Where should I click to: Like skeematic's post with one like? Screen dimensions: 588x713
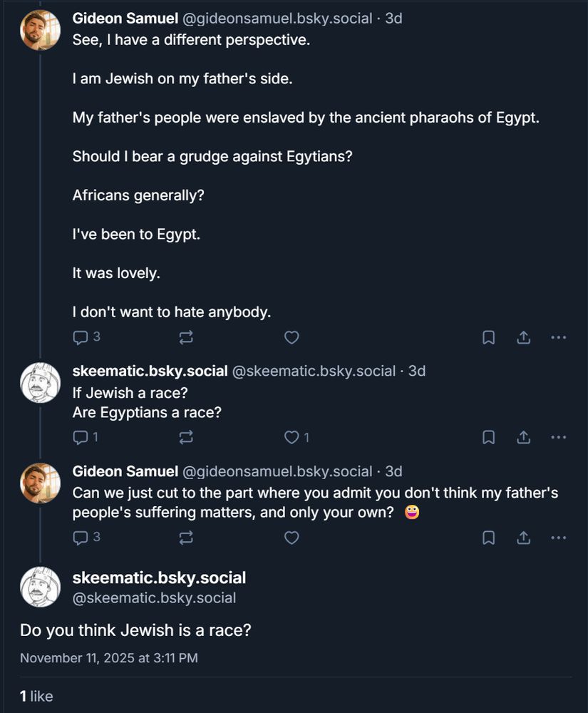(292, 438)
